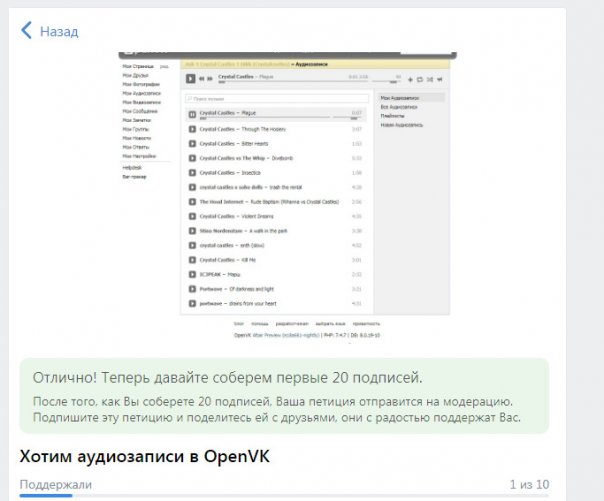Image resolution: width=604 pixels, height=501 pixels.
Task: Click the Crystal Castles – Plague track title
Action: coord(228,113)
